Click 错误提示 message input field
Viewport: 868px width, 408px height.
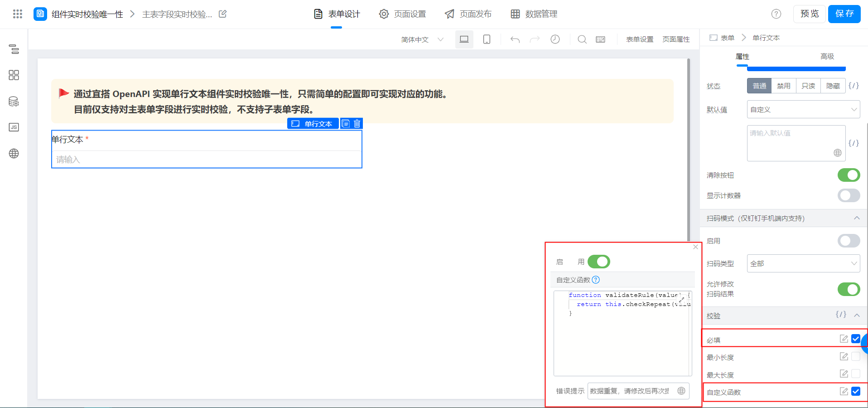pyautogui.click(x=638, y=391)
